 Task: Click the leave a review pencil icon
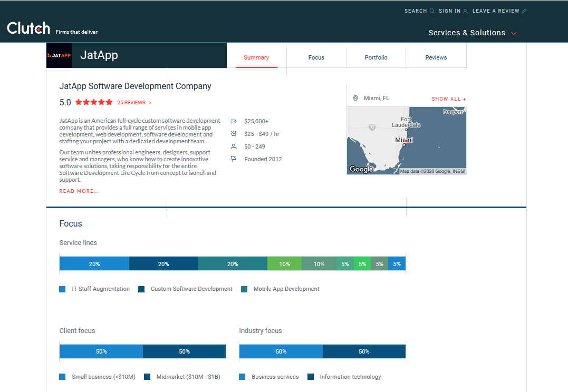pyautogui.click(x=524, y=11)
